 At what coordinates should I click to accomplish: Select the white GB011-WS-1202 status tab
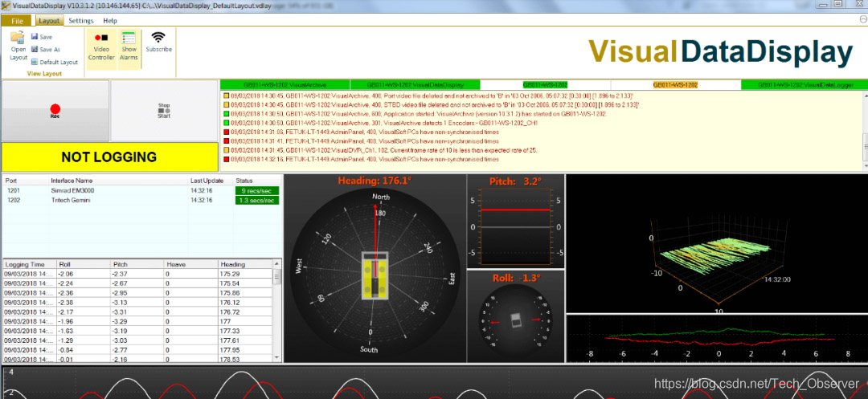pyautogui.click(x=545, y=85)
